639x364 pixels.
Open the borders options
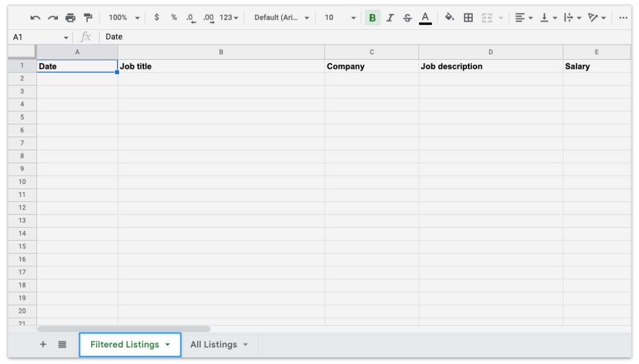click(x=468, y=17)
